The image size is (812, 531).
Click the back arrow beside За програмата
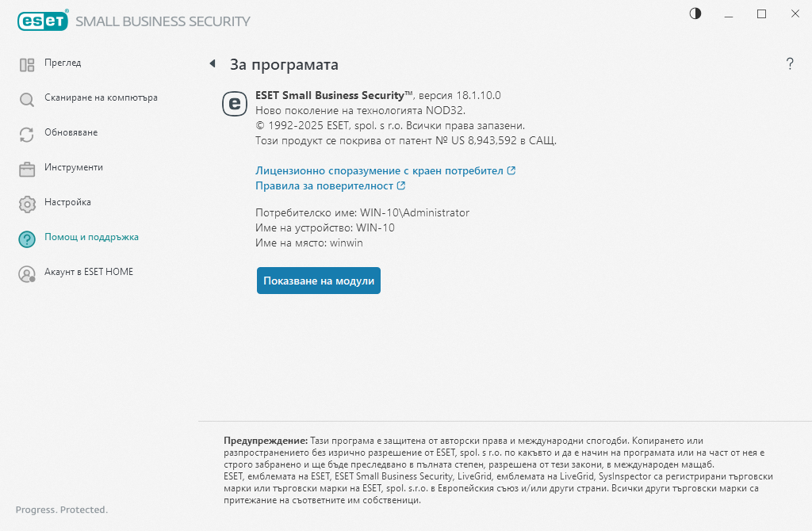[213, 63]
